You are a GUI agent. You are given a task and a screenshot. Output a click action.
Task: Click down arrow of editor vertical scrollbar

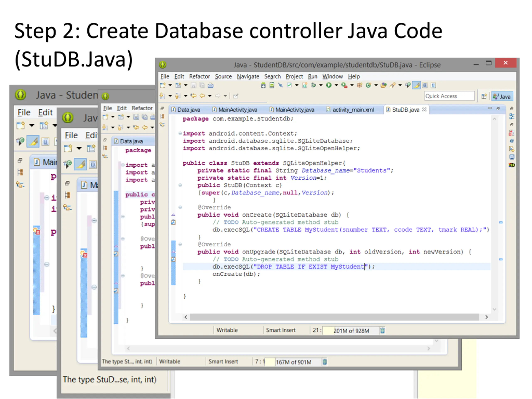pyautogui.click(x=494, y=309)
